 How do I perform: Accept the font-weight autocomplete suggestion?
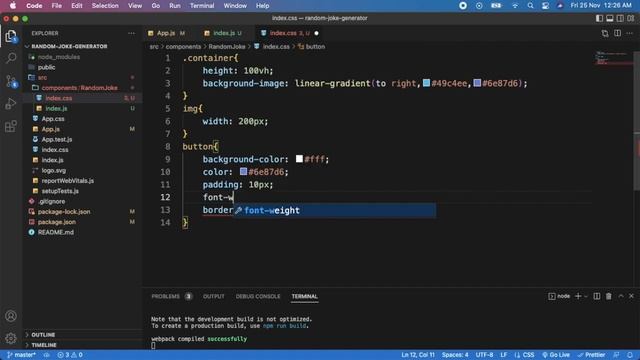(x=334, y=211)
